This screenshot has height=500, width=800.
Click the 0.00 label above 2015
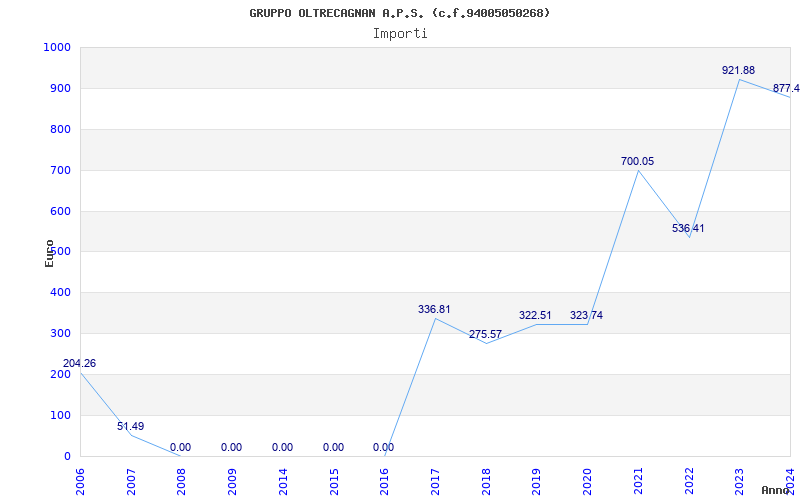tap(333, 447)
